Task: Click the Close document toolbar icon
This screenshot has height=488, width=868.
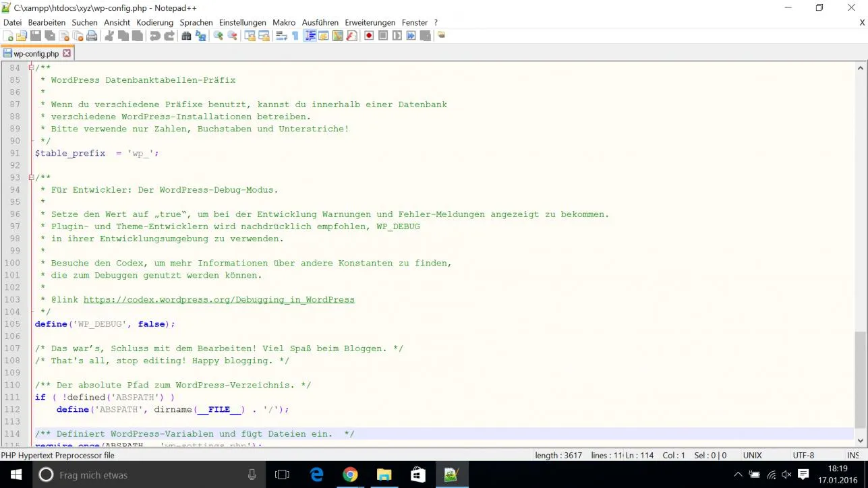Action: click(x=64, y=36)
